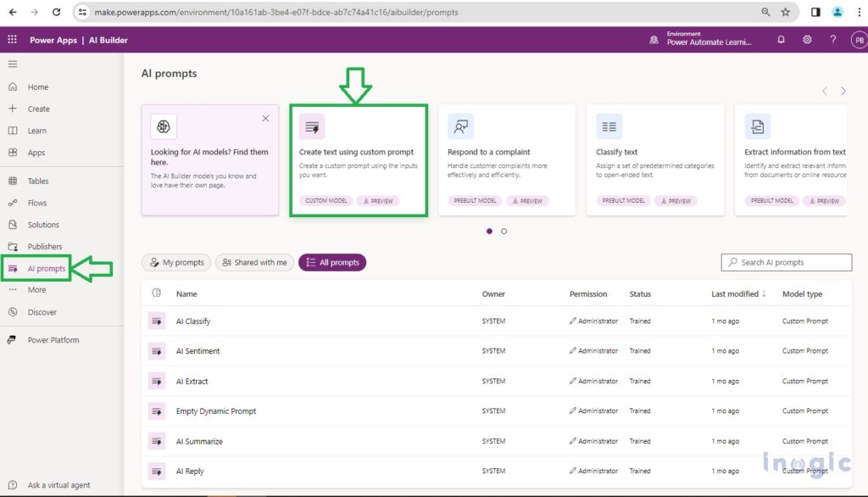Switch to 'My prompts' tab
Viewport: 868px width, 497px height.
176,263
